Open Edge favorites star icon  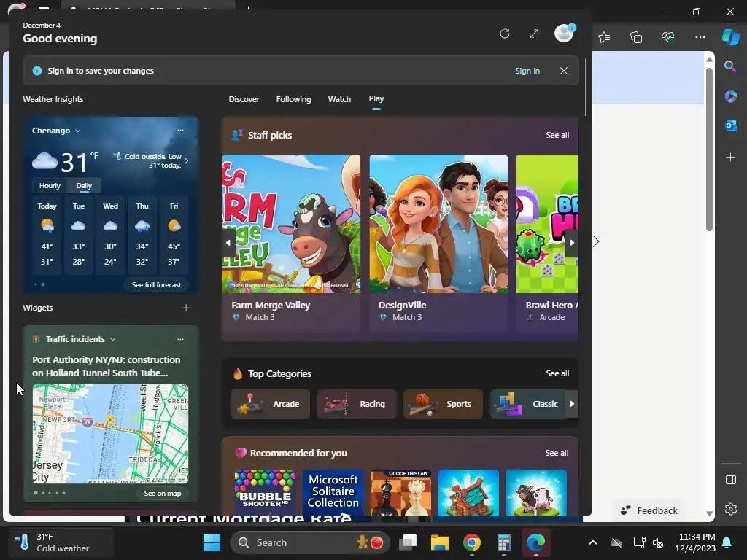604,37
